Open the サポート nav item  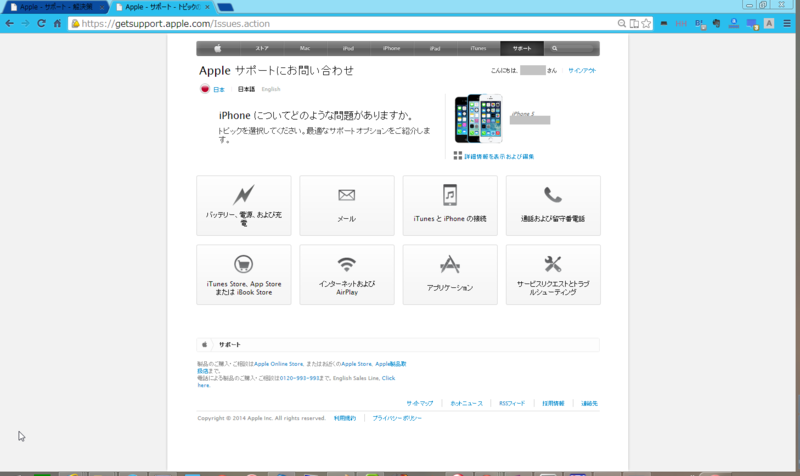coord(522,48)
